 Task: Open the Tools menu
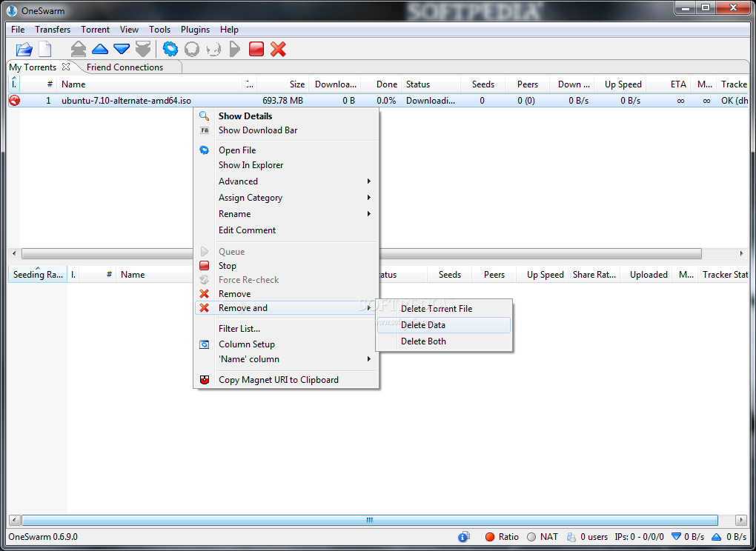click(160, 30)
